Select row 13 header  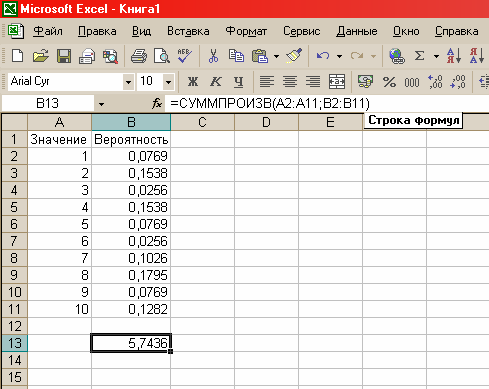pyautogui.click(x=14, y=343)
